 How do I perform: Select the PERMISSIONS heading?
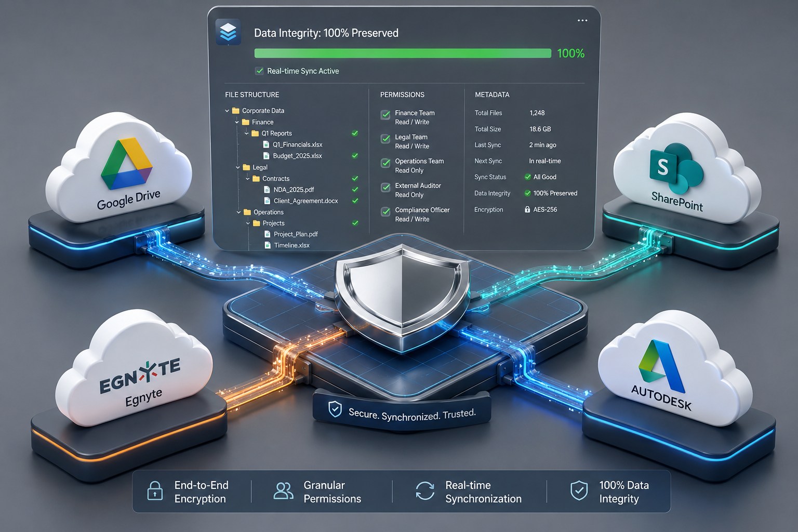coord(402,95)
